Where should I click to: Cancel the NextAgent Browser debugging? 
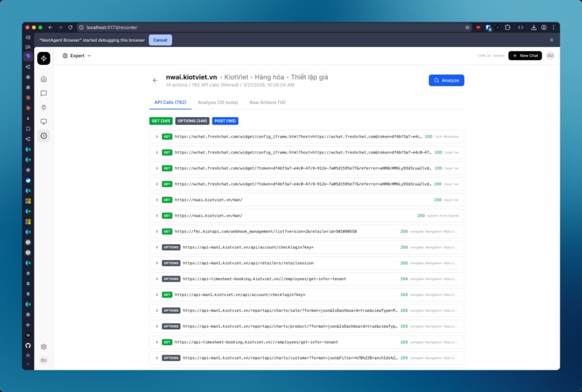point(160,40)
